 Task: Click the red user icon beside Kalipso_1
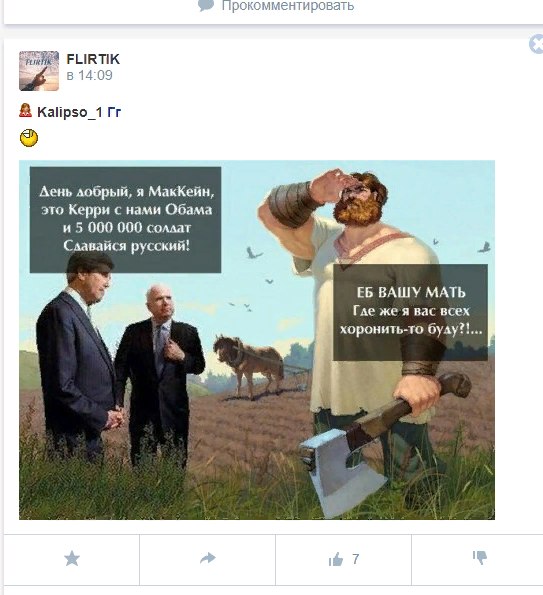pos(25,110)
